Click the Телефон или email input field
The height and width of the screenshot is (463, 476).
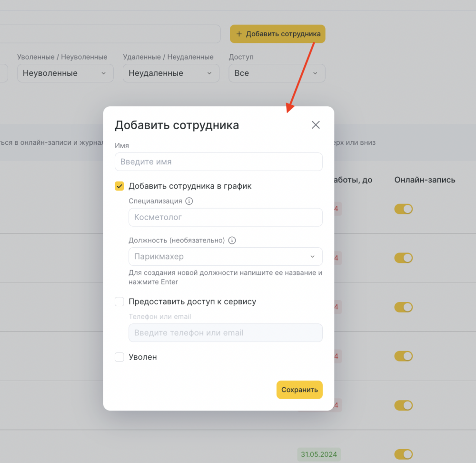click(x=225, y=332)
